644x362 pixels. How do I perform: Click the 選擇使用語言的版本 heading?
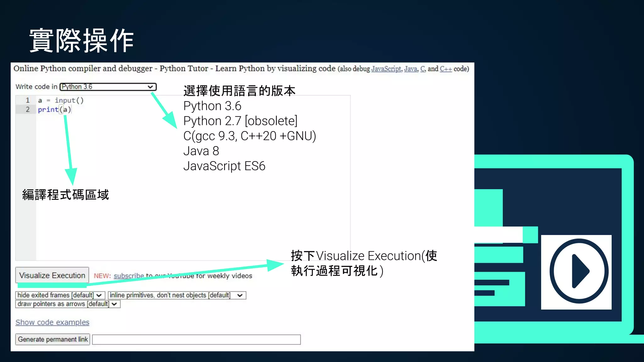[239, 91]
